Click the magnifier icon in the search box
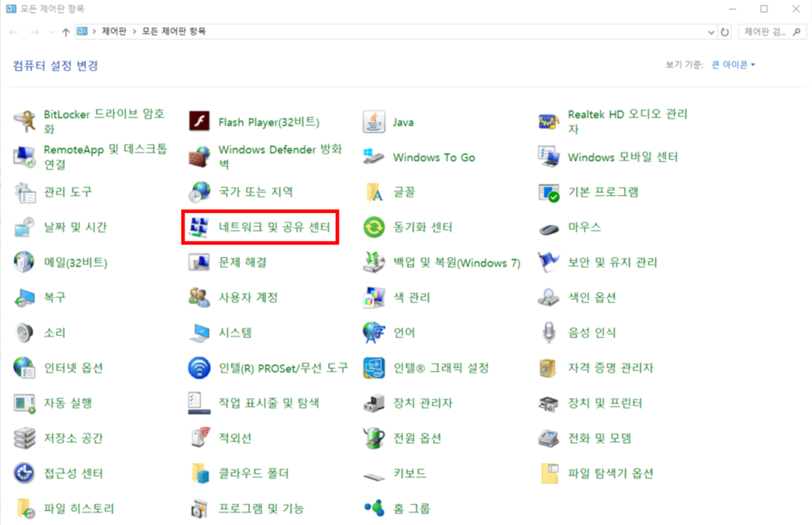Image resolution: width=812 pixels, height=525 pixels. (797, 32)
